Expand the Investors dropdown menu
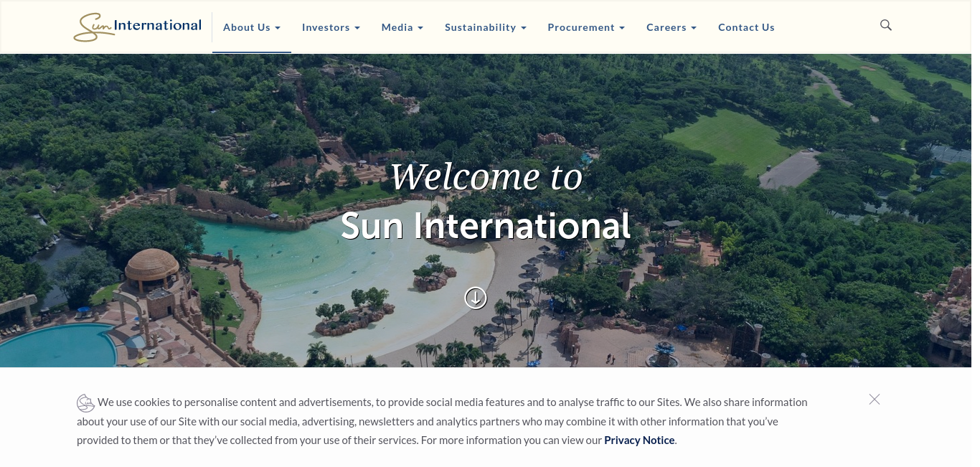980x467 pixels. pos(331,27)
